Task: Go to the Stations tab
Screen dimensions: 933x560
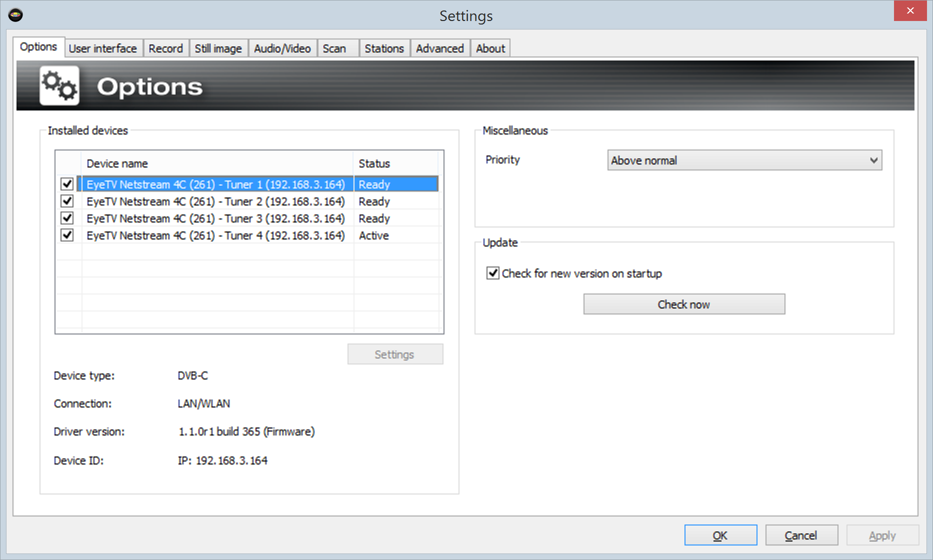Action: point(384,48)
